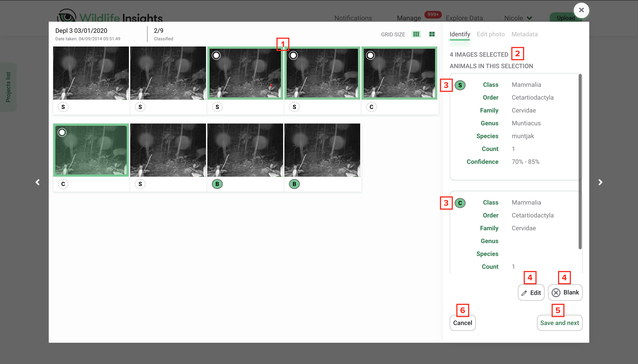Click S badge under first thumbnail
The image size is (638, 364).
63,107
